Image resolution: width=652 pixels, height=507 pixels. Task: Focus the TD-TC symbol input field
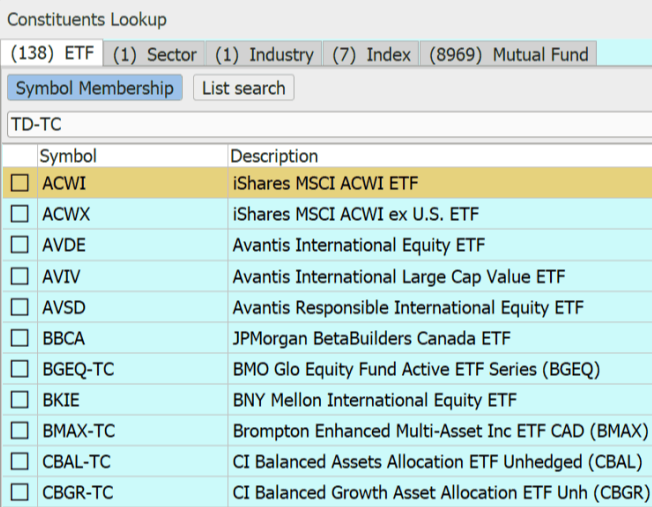tap(330, 124)
